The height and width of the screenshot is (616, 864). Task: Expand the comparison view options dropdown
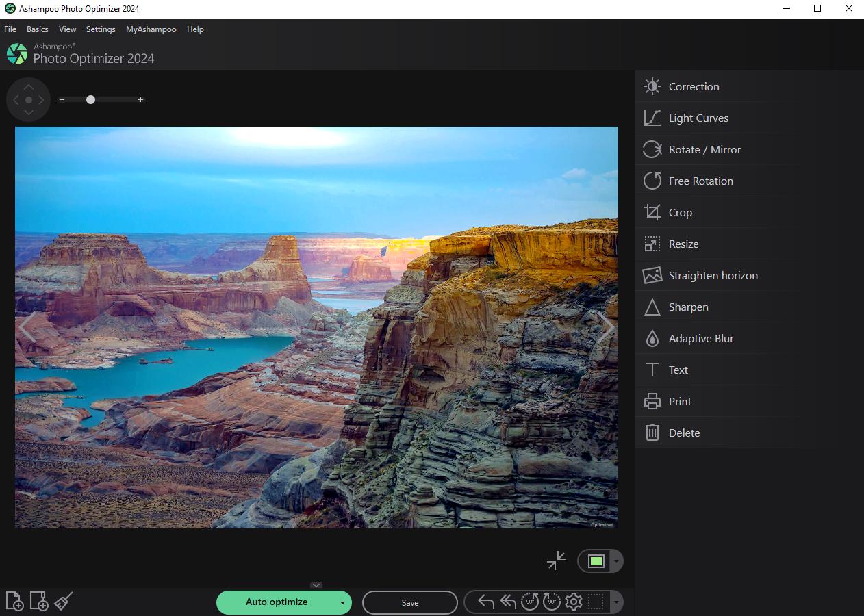[615, 561]
